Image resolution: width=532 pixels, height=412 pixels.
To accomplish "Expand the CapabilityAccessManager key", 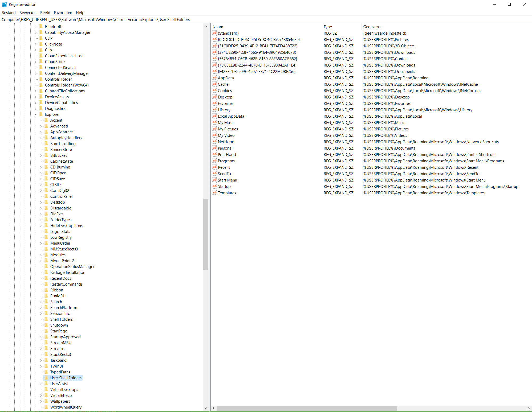I will tap(35, 32).
